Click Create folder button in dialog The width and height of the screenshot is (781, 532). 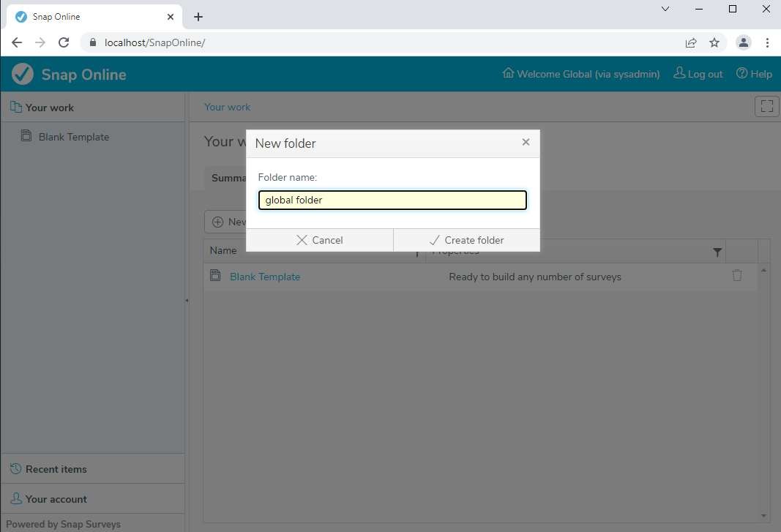(x=466, y=240)
